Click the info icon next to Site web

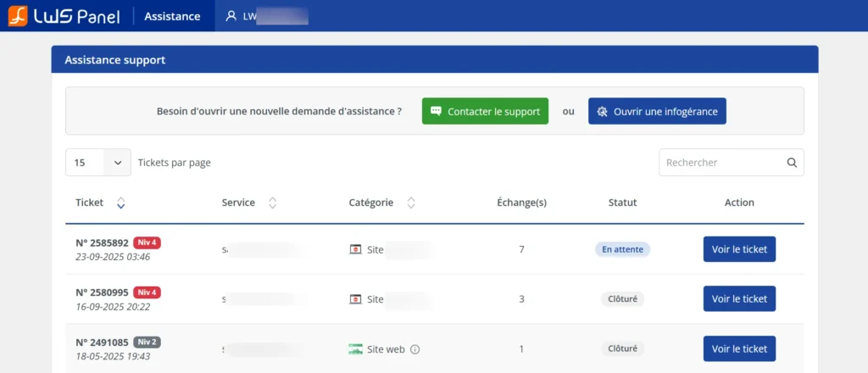[x=415, y=348]
